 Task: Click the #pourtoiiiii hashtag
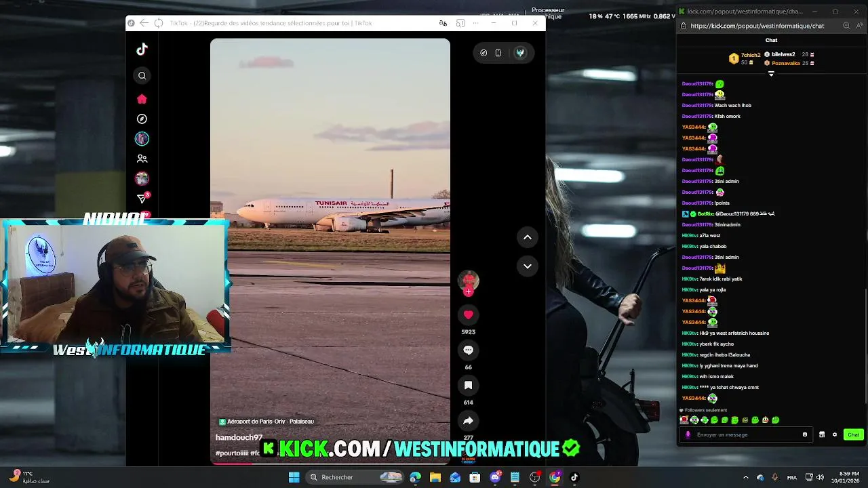[x=232, y=453]
